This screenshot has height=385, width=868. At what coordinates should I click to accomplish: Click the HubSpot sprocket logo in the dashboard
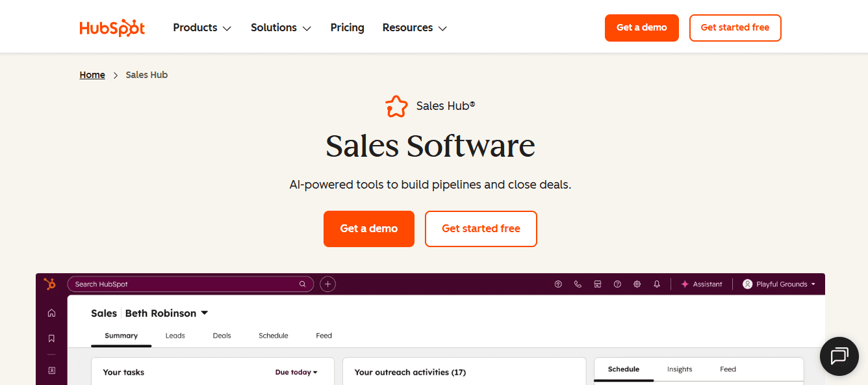[50, 284]
